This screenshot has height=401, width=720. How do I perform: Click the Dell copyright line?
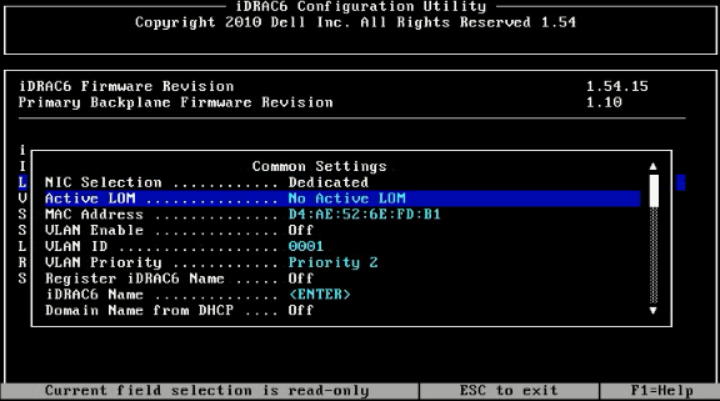(x=355, y=23)
